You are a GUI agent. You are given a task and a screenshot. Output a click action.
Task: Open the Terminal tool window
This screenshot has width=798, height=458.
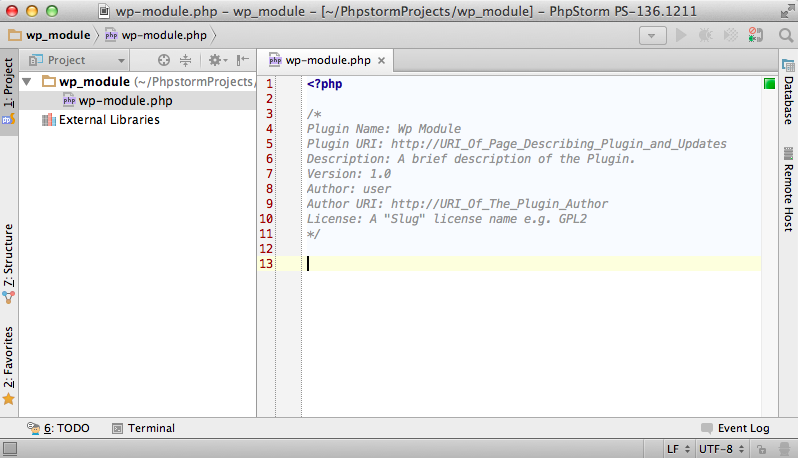coord(144,428)
